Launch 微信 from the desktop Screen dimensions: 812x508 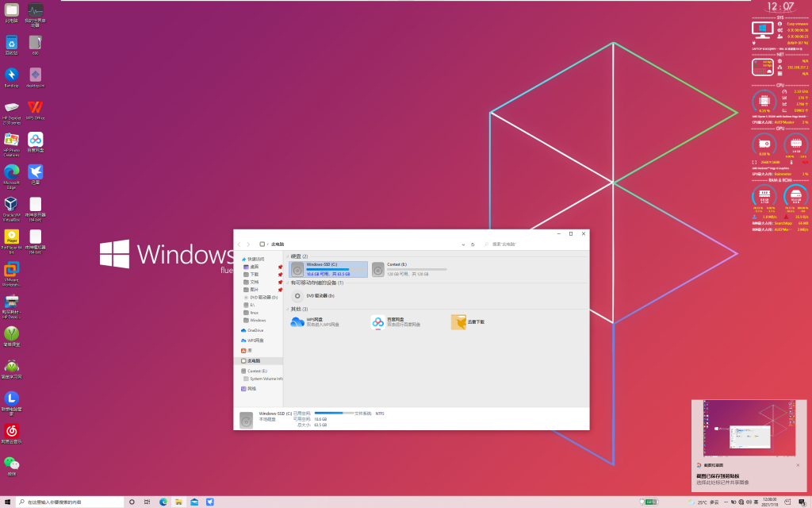click(11, 466)
